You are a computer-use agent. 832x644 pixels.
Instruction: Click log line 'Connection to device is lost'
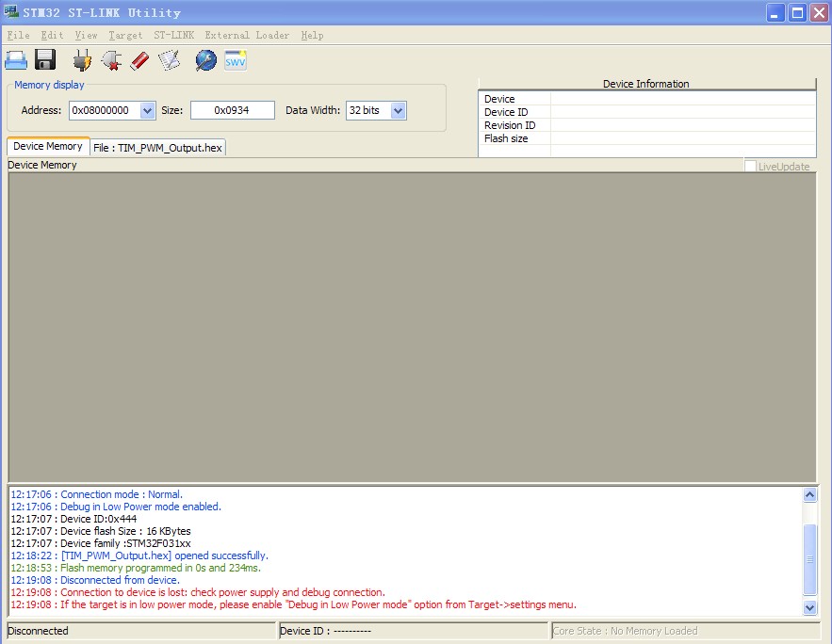point(198,592)
